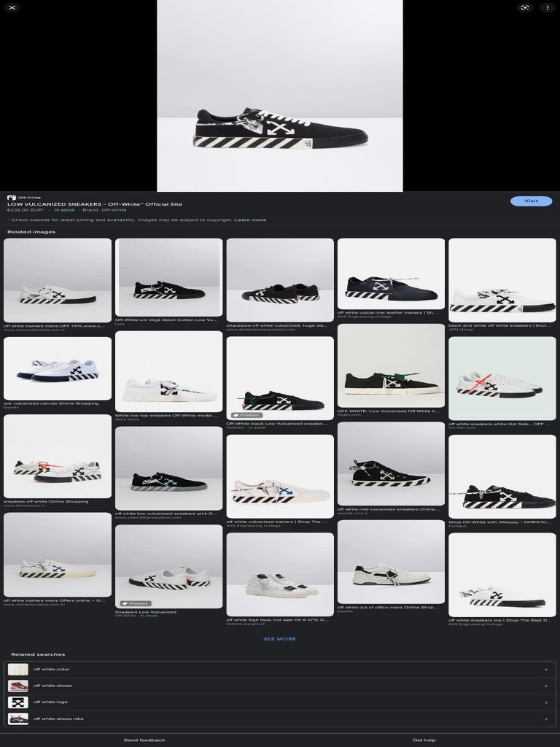Click SEE MORE related images

click(280, 639)
